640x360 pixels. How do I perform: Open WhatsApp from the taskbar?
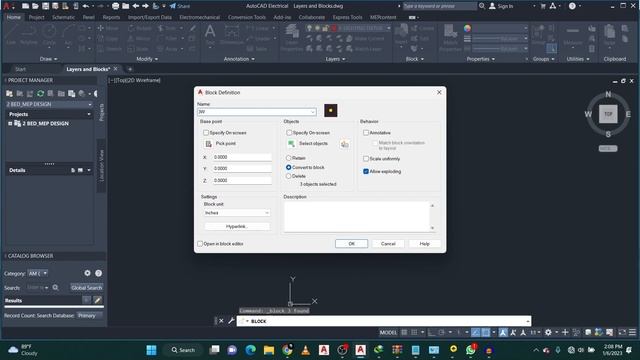(471, 350)
